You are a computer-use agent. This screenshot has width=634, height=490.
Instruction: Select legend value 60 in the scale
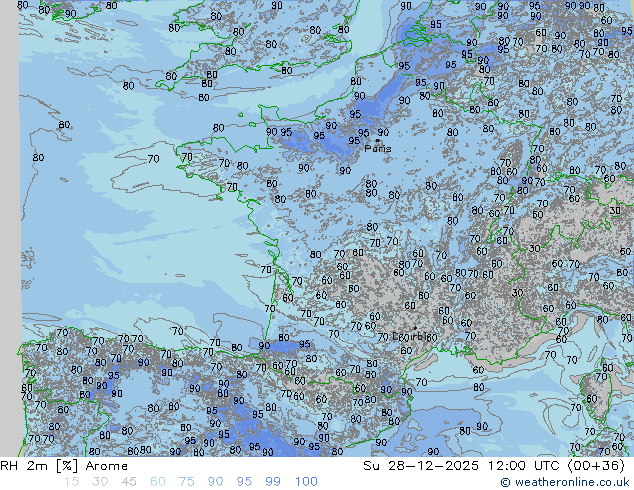[x=157, y=482]
